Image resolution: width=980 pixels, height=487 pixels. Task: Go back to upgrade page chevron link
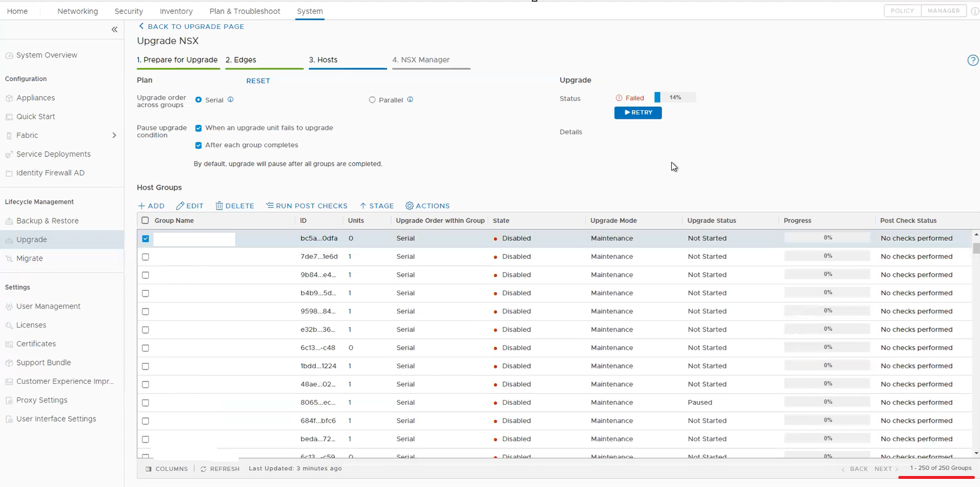pyautogui.click(x=141, y=26)
